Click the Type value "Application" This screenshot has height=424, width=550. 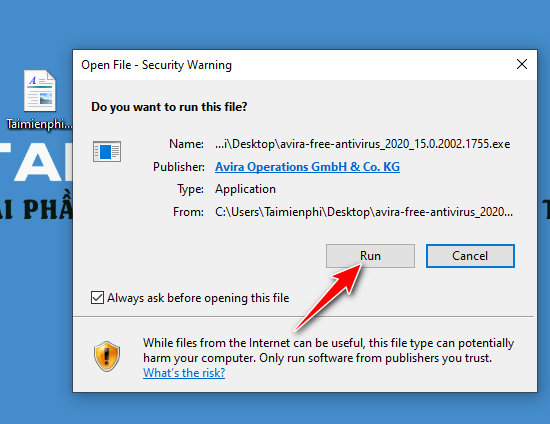(x=246, y=189)
